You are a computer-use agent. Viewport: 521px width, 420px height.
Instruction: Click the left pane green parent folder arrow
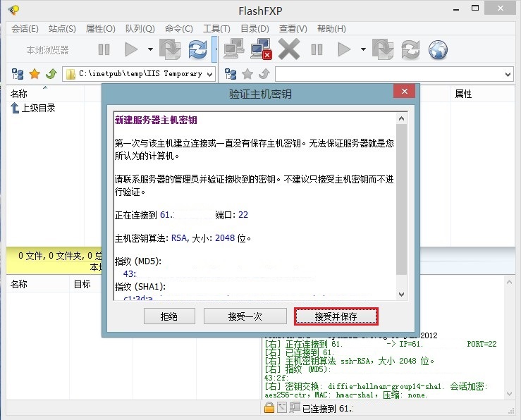[x=51, y=74]
